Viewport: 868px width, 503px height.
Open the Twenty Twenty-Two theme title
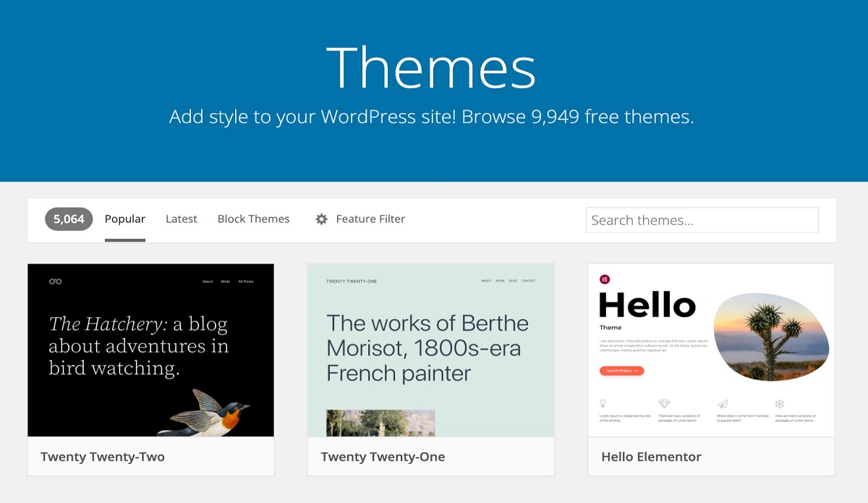coord(103,457)
